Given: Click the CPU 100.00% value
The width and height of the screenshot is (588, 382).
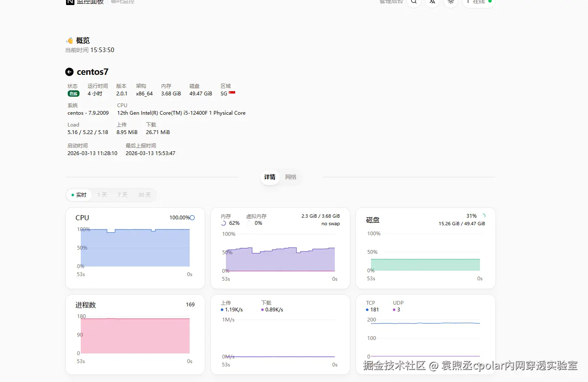Looking at the screenshot, I should tap(180, 218).
